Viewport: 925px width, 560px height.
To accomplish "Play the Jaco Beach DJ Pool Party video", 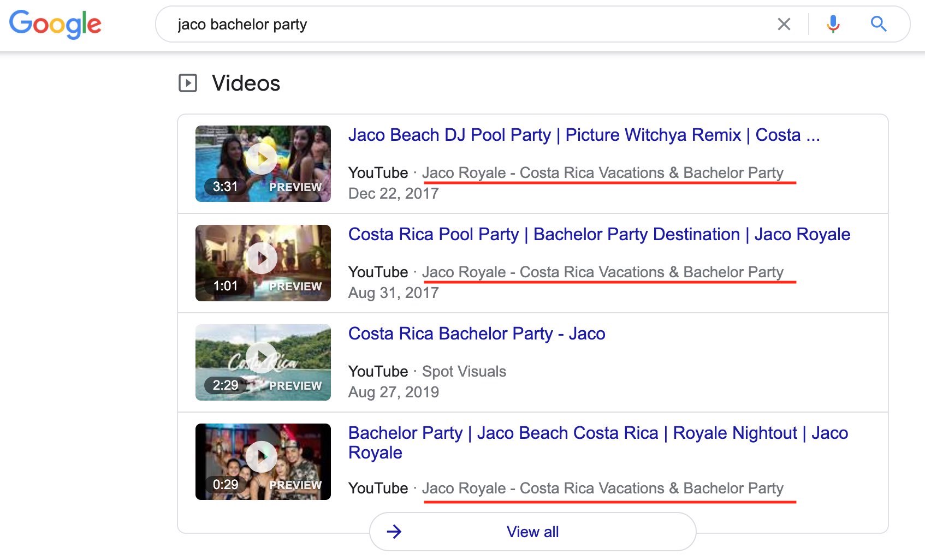I will click(x=263, y=158).
